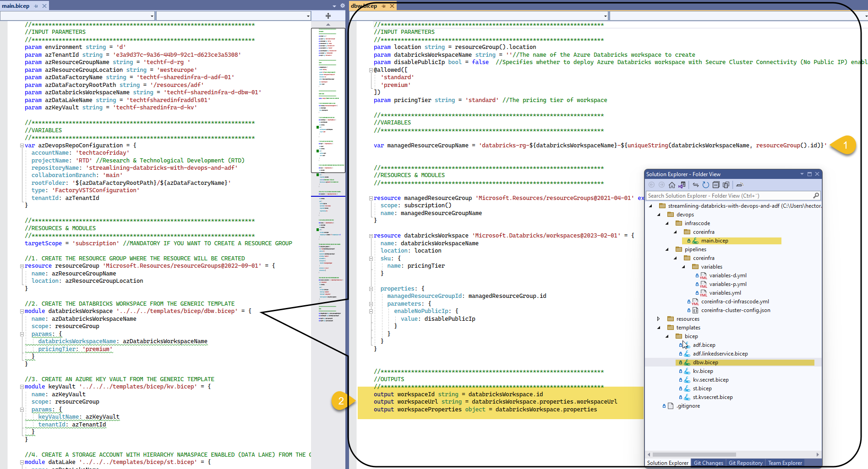Collapse the azDevopsRepoConfiguration code block
The image size is (868, 469).
[22, 146]
